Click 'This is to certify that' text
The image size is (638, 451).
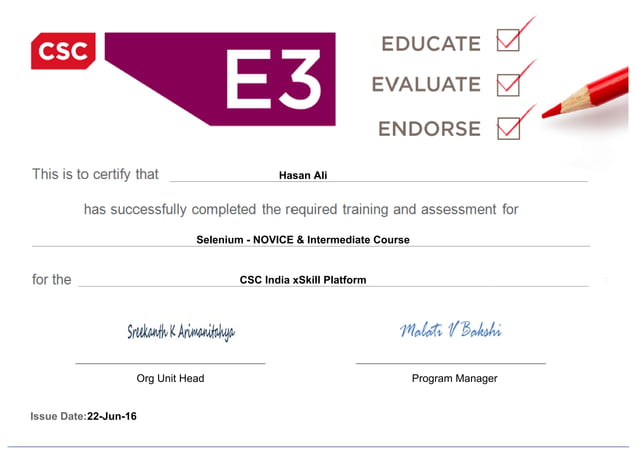point(95,174)
